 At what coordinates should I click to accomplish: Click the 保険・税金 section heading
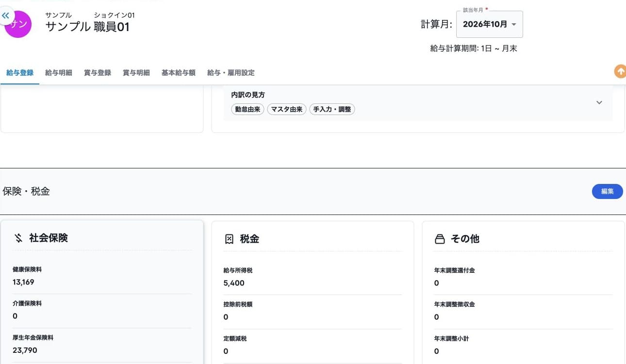pyautogui.click(x=26, y=191)
